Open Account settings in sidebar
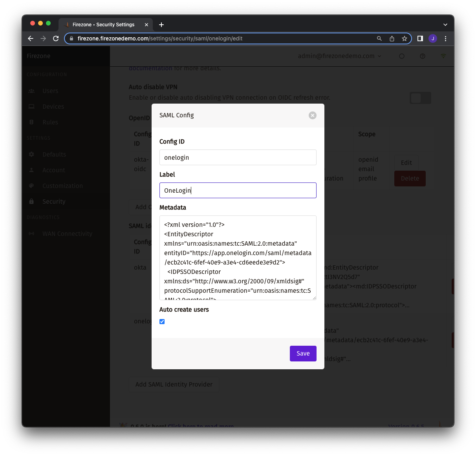The image size is (476, 456). 54,170
